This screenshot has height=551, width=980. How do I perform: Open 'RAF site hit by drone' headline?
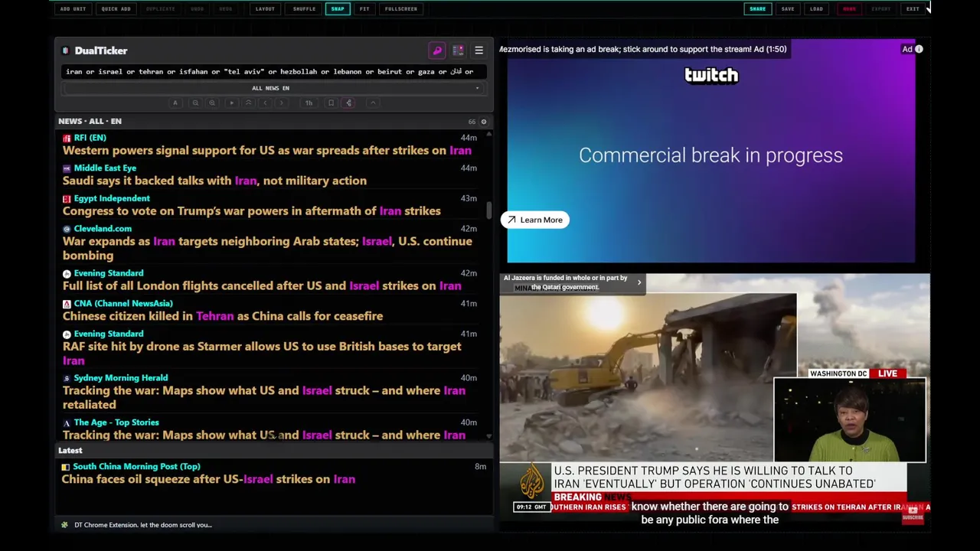tap(262, 354)
